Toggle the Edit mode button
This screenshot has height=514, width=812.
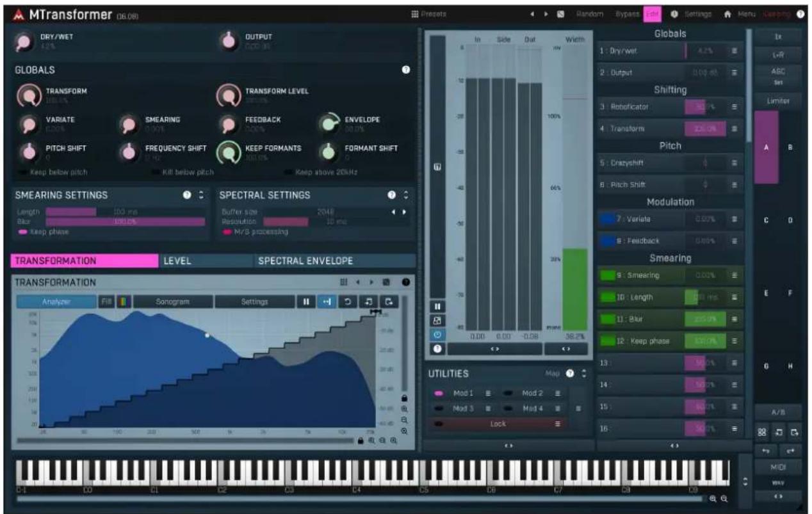point(652,13)
